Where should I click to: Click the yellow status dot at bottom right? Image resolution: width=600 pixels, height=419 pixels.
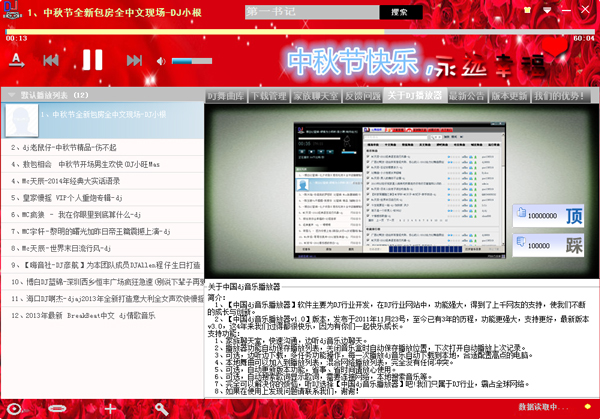(587, 407)
